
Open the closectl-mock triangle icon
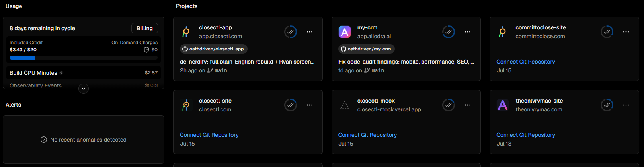point(344,105)
